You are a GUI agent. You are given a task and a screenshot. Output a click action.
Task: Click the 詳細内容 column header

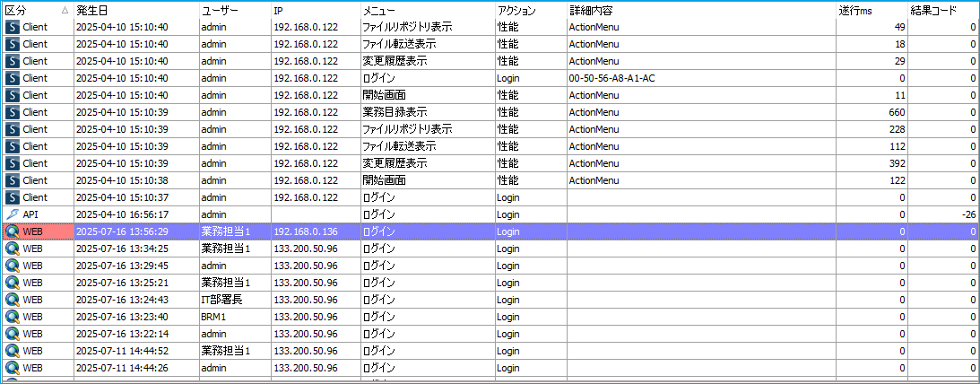pyautogui.click(x=592, y=10)
